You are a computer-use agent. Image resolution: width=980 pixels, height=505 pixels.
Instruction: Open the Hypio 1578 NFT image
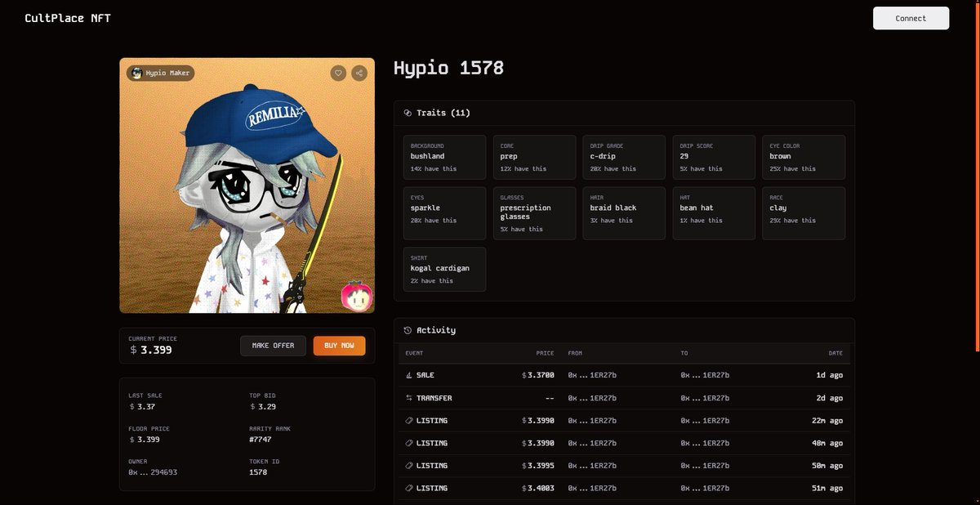coord(247,185)
